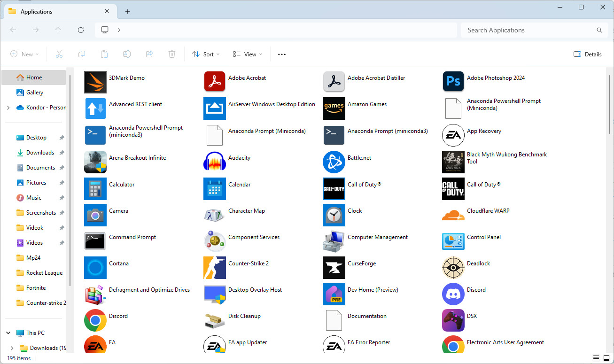
Task: Open the Clock app icon
Action: pos(334,215)
